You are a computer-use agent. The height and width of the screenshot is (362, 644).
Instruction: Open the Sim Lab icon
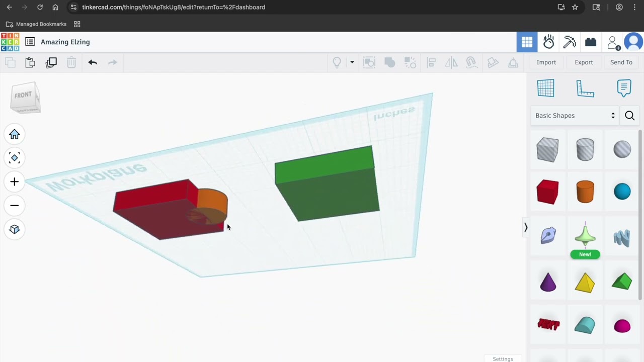[548, 42]
